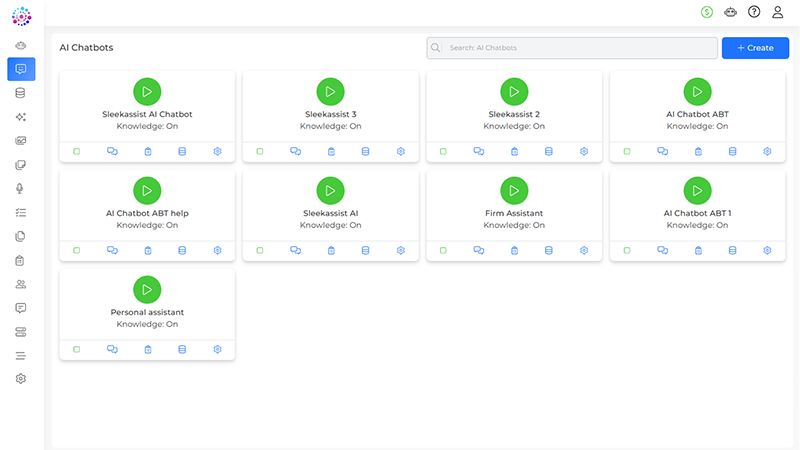Open the help question mark icon
The width and height of the screenshot is (800, 450).
coord(754,12)
